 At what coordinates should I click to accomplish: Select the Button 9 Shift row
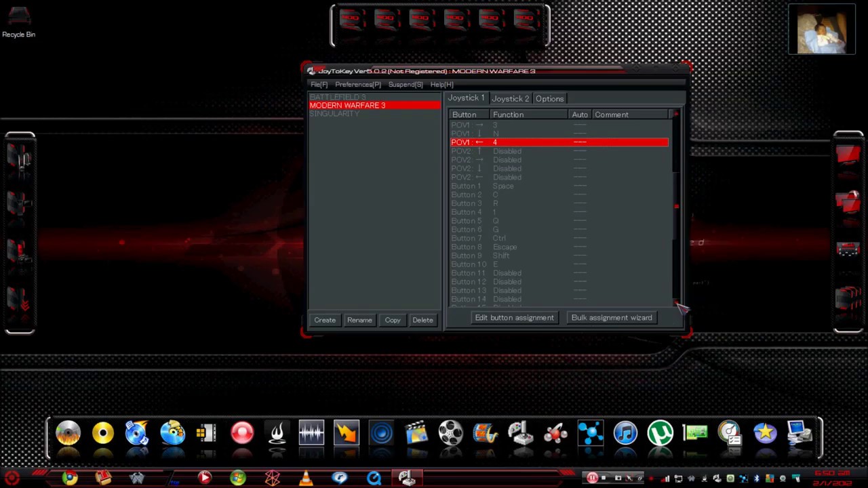pyautogui.click(x=559, y=256)
